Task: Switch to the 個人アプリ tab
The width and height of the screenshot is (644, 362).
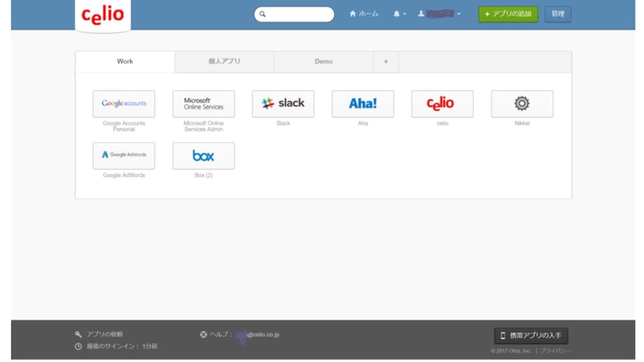Action: coord(224,62)
